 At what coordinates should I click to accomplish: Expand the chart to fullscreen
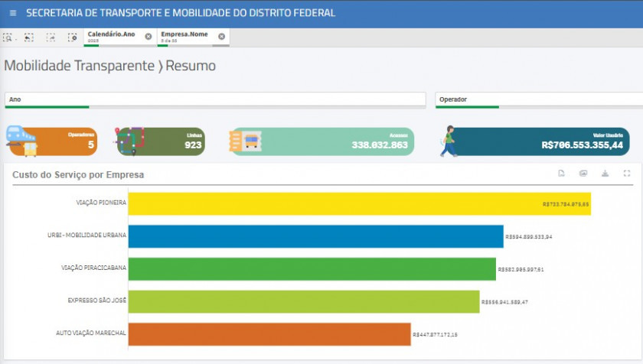627,174
